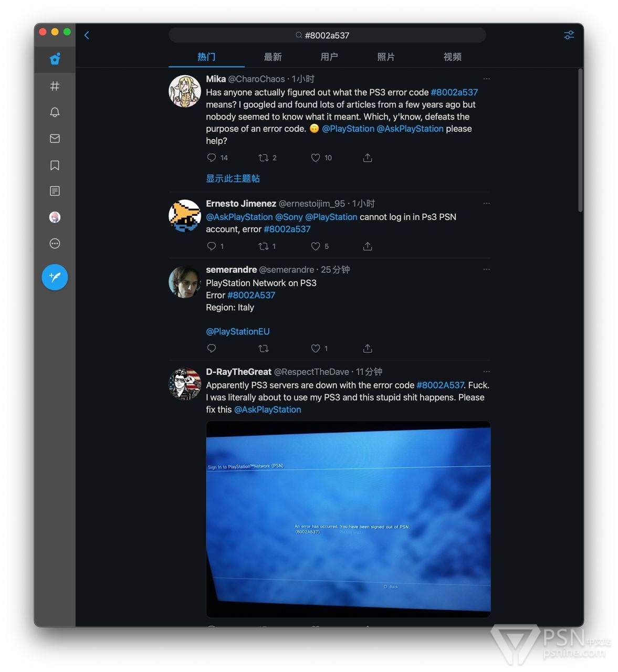Reply to semerandre's tweet
Screen dimensions: 618x672
(212, 348)
